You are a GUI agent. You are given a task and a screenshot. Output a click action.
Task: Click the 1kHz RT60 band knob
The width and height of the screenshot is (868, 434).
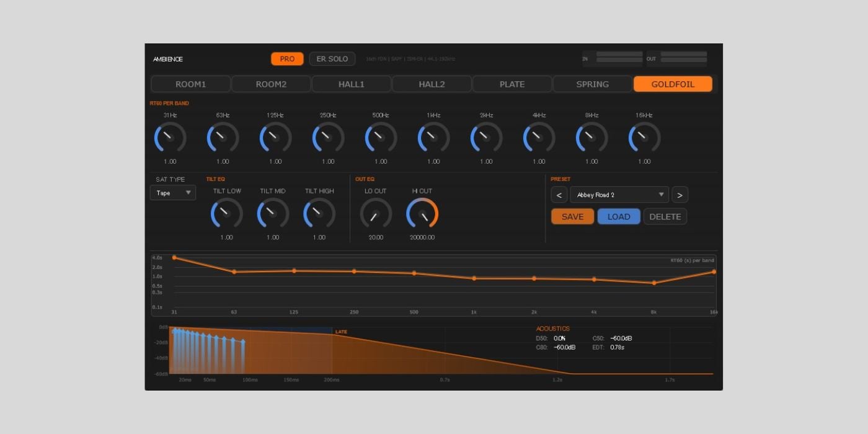433,137
